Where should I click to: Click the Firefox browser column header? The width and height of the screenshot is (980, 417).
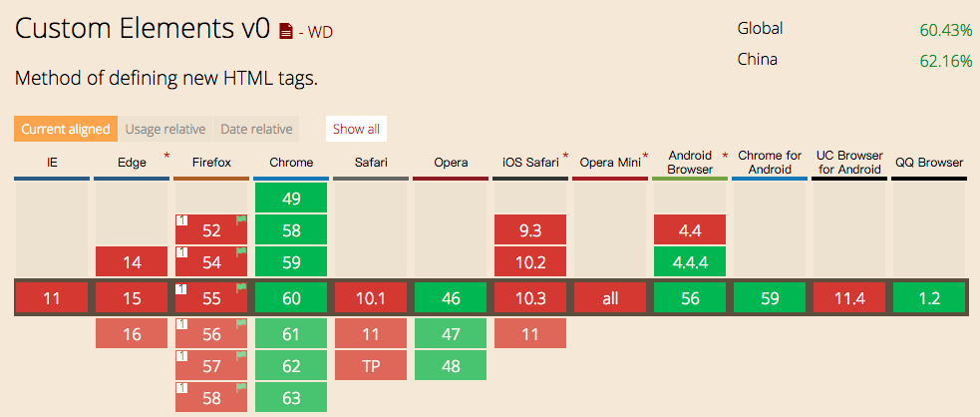click(211, 163)
